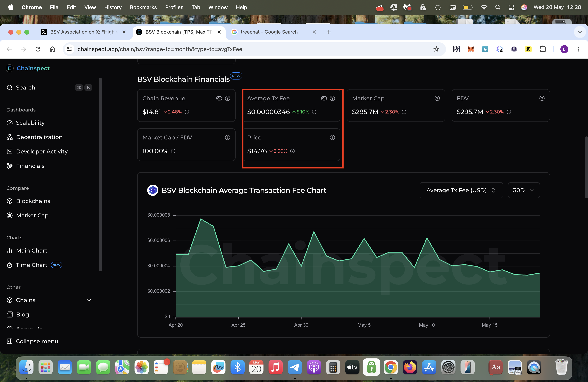This screenshot has height=382, width=588.
Task: Open Price card help question icon
Action: point(332,137)
